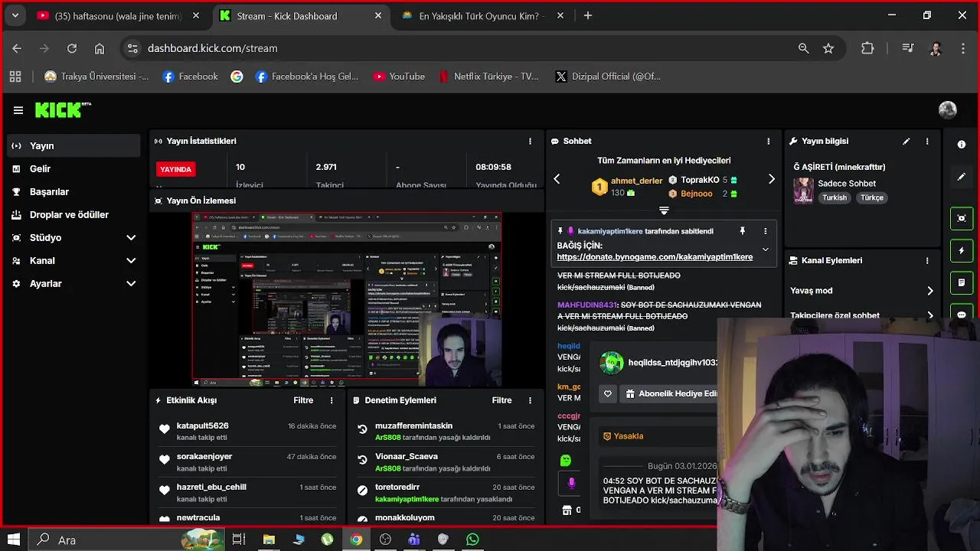
Task: Select Yayın in the sidebar
Action: (73, 145)
